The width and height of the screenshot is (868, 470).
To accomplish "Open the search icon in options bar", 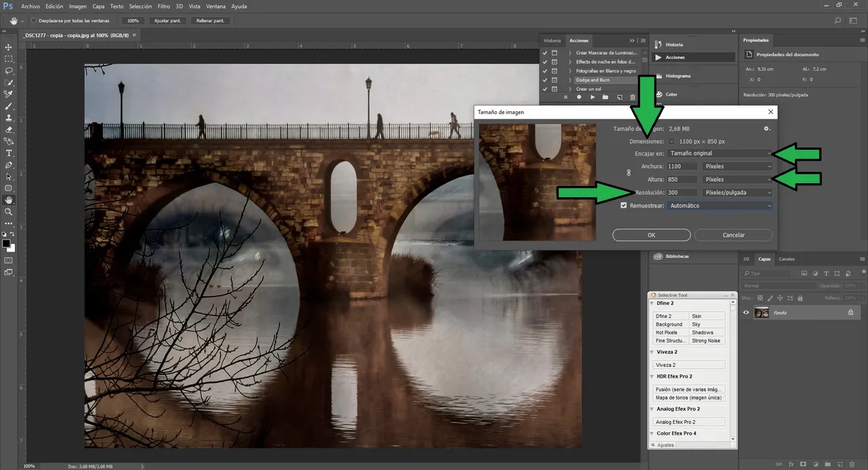I will click(x=838, y=21).
